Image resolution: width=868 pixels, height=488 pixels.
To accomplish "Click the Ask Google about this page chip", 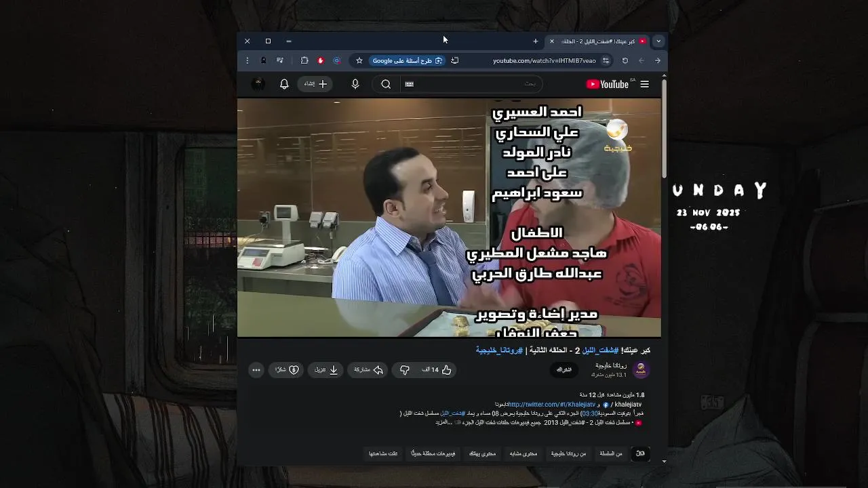I will coord(408,60).
